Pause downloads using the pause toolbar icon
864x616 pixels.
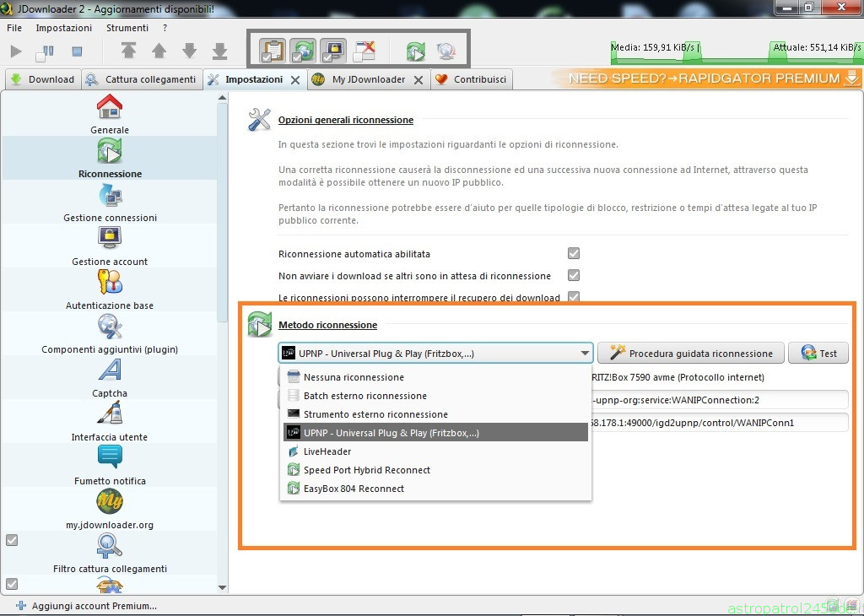(x=46, y=51)
